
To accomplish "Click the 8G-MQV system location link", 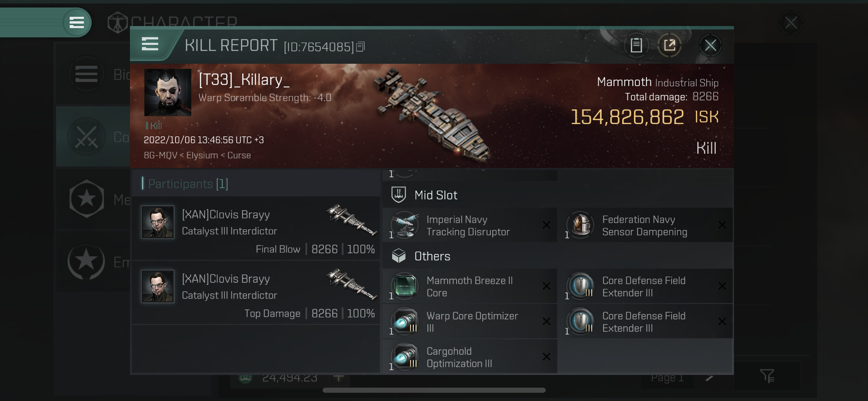I will click(x=160, y=155).
